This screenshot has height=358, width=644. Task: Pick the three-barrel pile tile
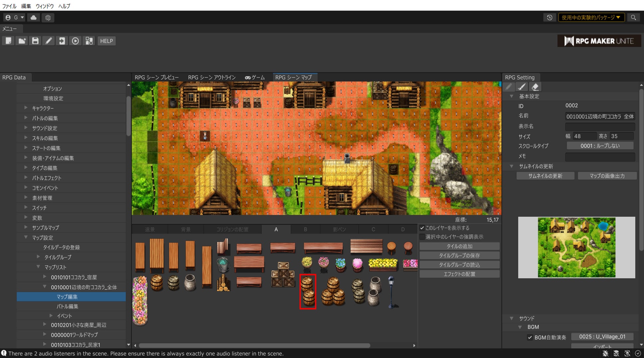pos(333,292)
